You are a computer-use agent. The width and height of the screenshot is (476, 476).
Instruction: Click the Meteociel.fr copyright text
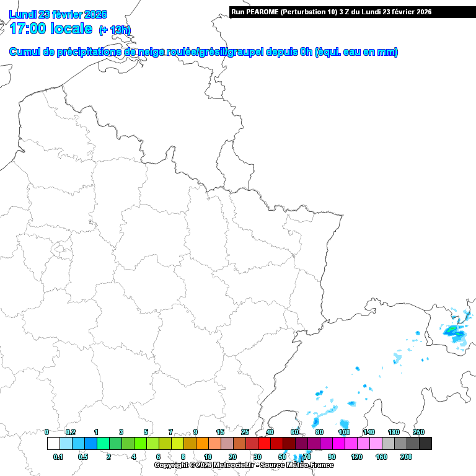point(244,465)
